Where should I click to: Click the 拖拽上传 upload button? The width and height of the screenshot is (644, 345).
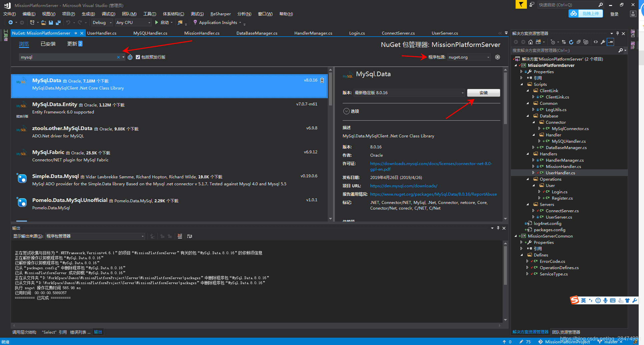pyautogui.click(x=586, y=14)
